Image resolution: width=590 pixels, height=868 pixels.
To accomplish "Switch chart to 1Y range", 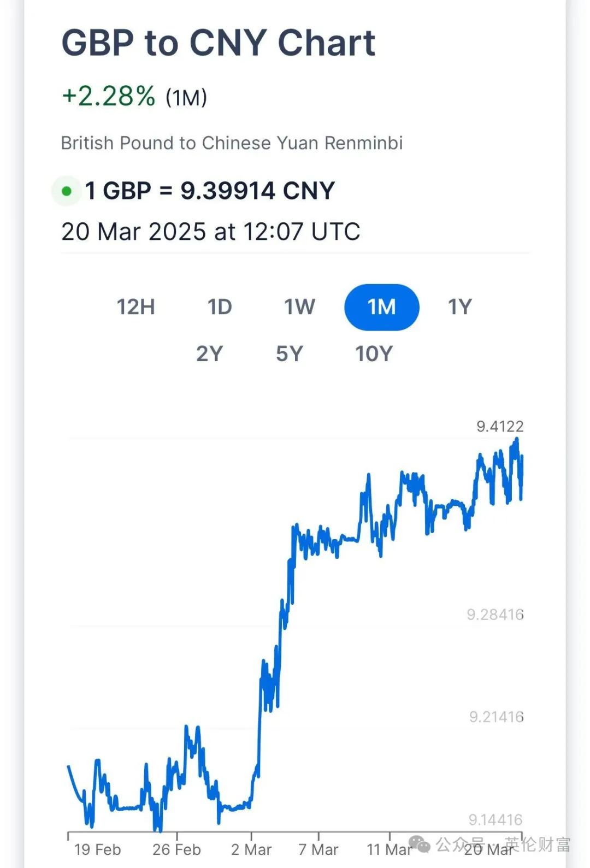I will pos(459,307).
